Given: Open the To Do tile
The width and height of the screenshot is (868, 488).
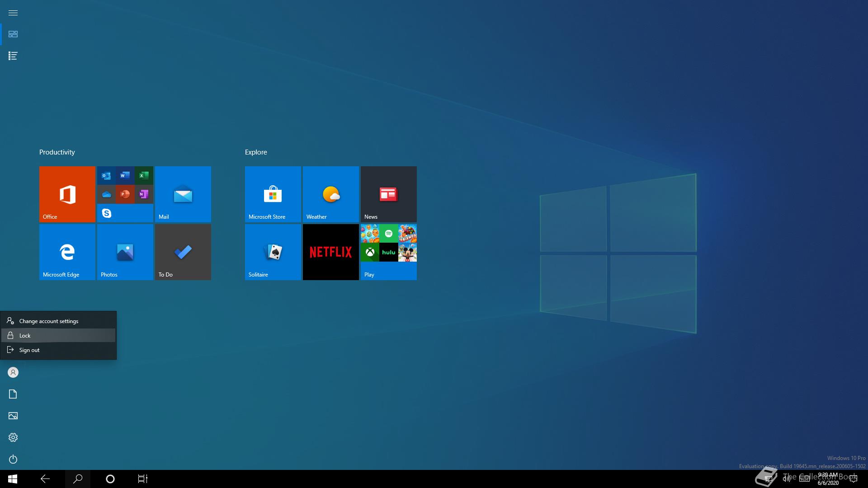Looking at the screenshot, I should 183,252.
